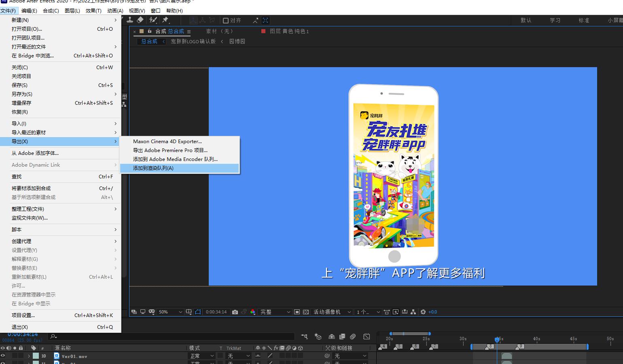Image resolution: width=623 pixels, height=364 pixels.
Task: Click the 宠胖胖LOGO确认版 breadcrumb
Action: [x=193, y=41]
